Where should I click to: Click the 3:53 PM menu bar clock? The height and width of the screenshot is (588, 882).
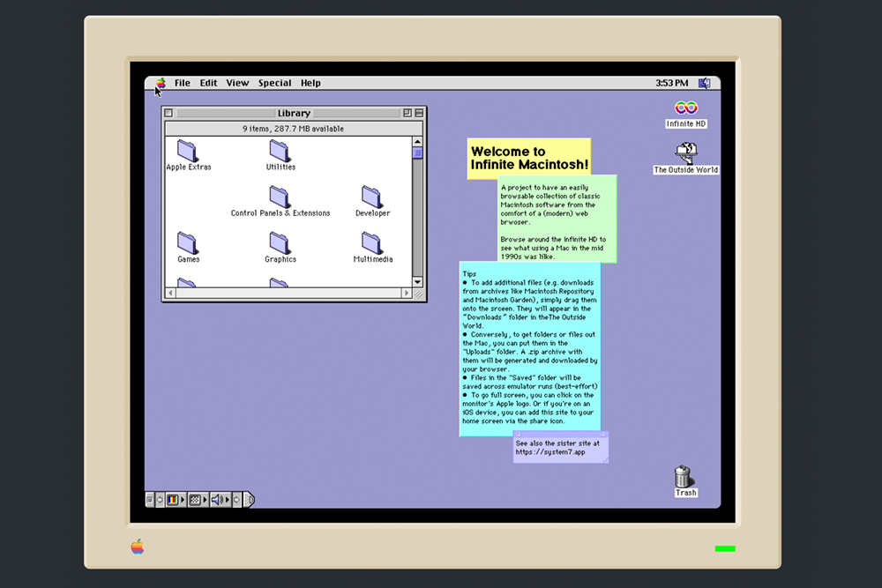pos(671,83)
